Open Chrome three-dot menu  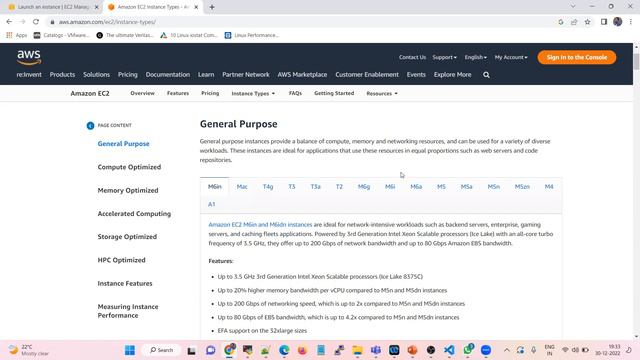(631, 22)
